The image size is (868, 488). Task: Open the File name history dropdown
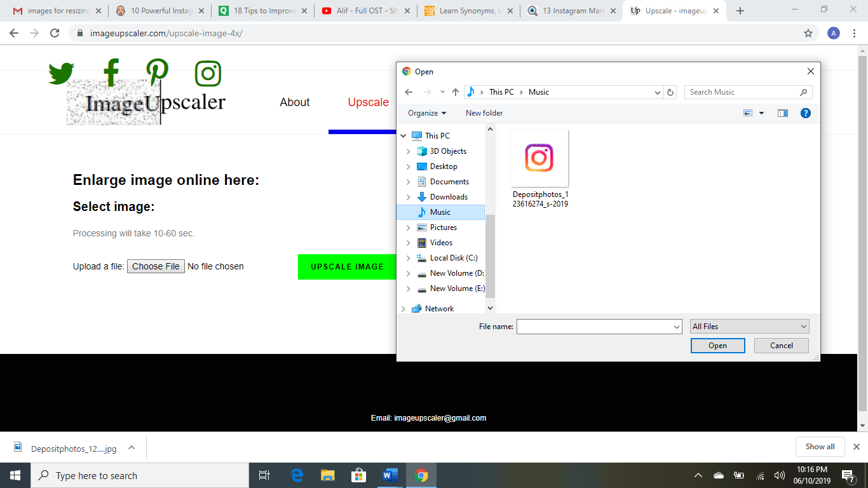(677, 327)
